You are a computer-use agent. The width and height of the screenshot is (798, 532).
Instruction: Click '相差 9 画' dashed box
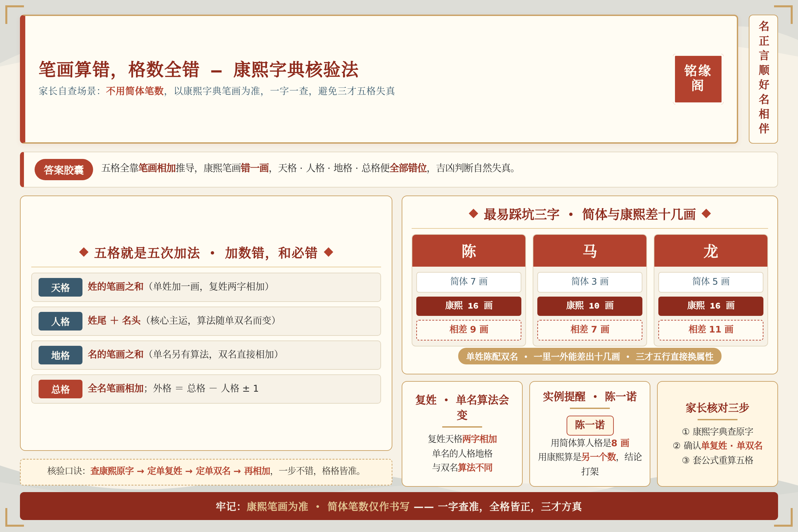pos(468,330)
